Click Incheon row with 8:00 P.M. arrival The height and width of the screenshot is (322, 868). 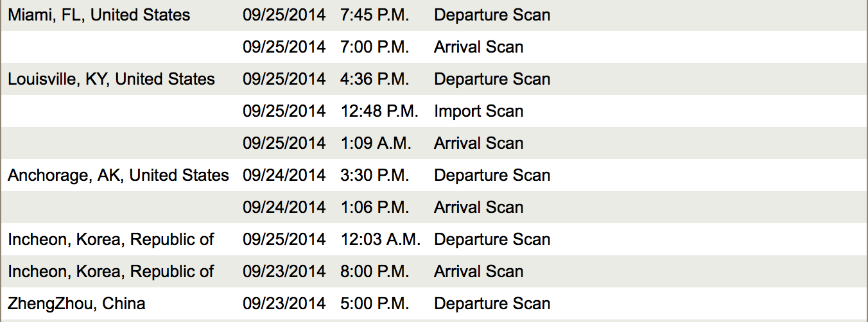point(434,271)
